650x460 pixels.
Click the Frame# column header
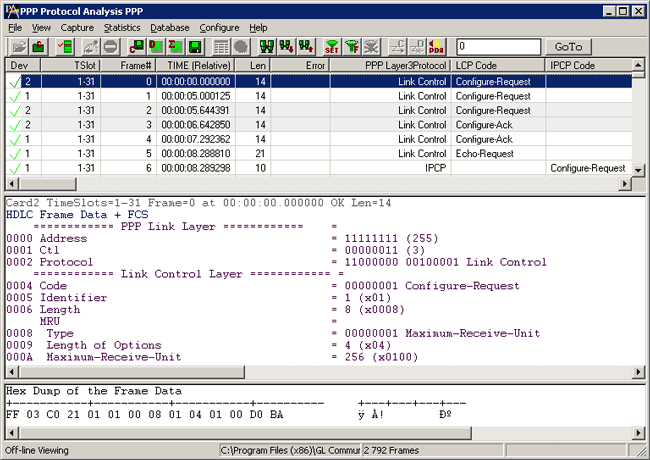pyautogui.click(x=128, y=65)
